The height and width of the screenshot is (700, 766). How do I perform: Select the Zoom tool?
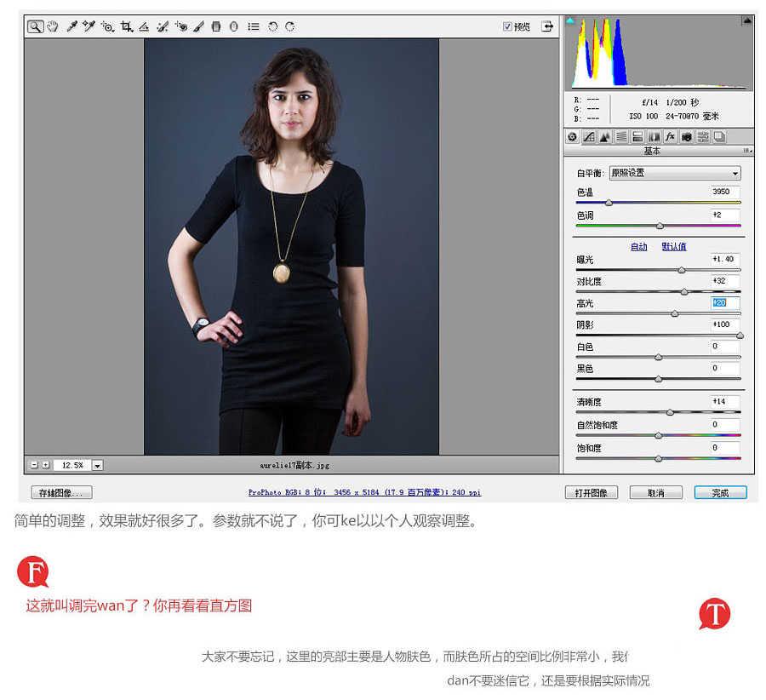pos(35,26)
